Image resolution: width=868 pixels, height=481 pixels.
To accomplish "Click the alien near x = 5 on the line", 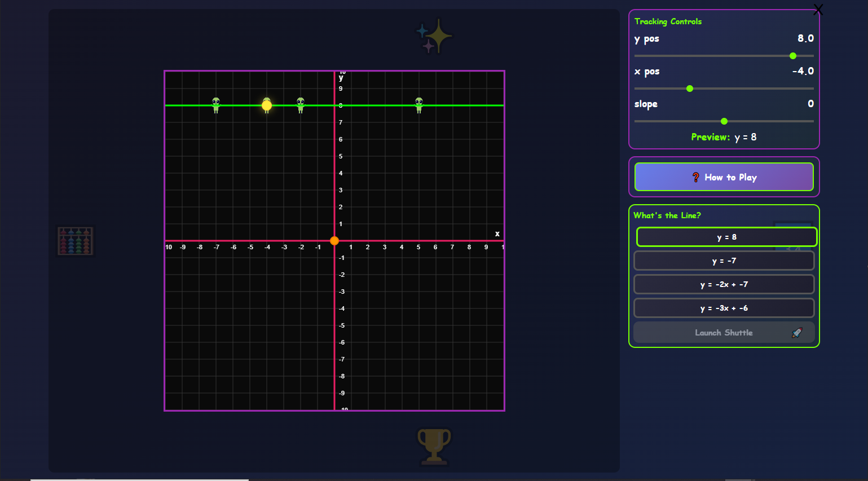I will click(x=418, y=105).
